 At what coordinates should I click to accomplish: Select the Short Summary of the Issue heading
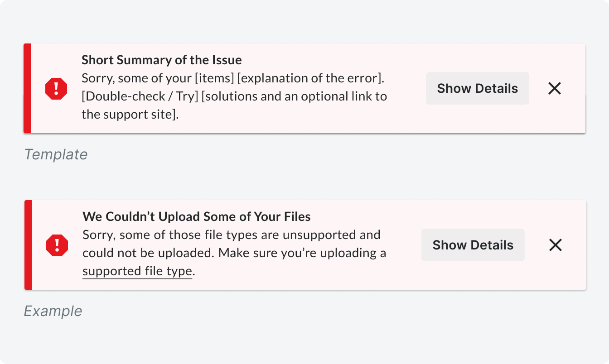162,60
